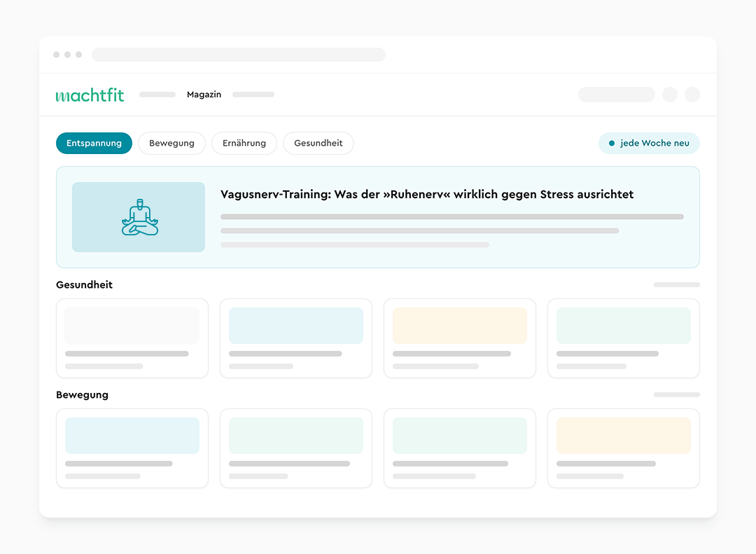Open the blue-thumbnail card under Gesundheit
The height and width of the screenshot is (554, 756).
pos(296,338)
